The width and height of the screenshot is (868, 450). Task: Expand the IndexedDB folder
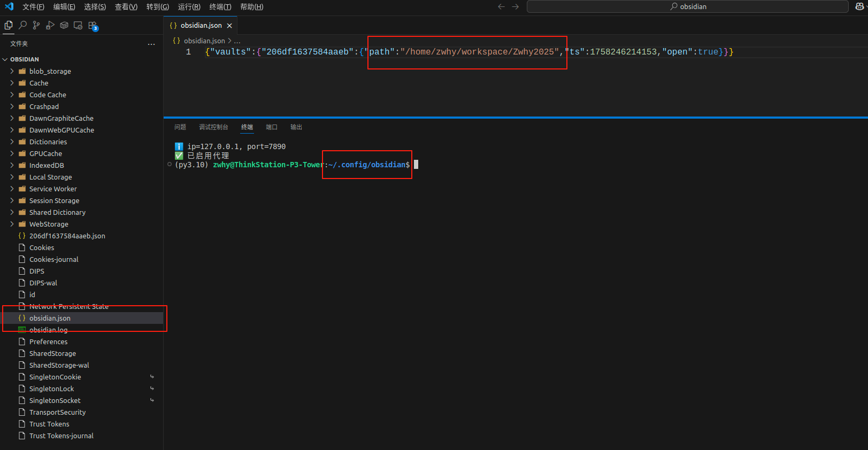pos(46,165)
